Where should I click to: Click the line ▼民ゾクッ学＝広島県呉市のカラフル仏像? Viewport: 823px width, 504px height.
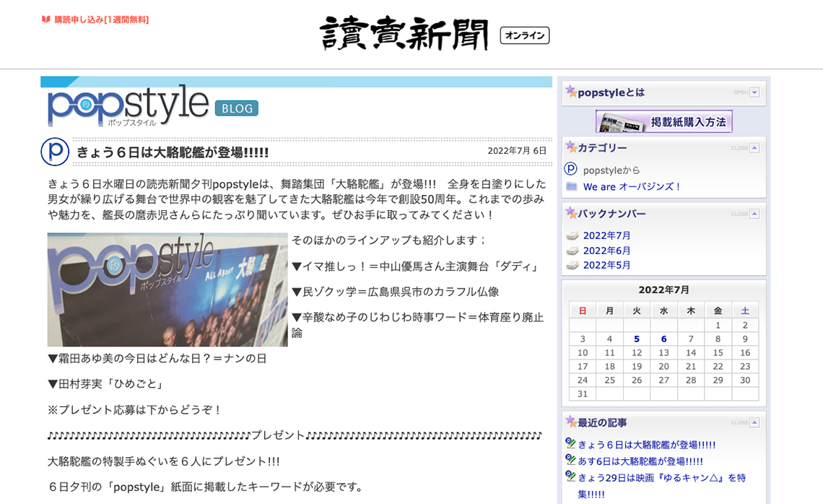(x=395, y=292)
